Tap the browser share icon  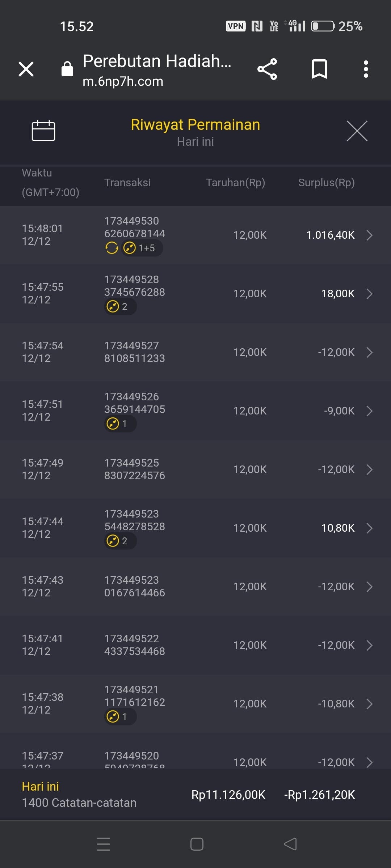click(267, 69)
